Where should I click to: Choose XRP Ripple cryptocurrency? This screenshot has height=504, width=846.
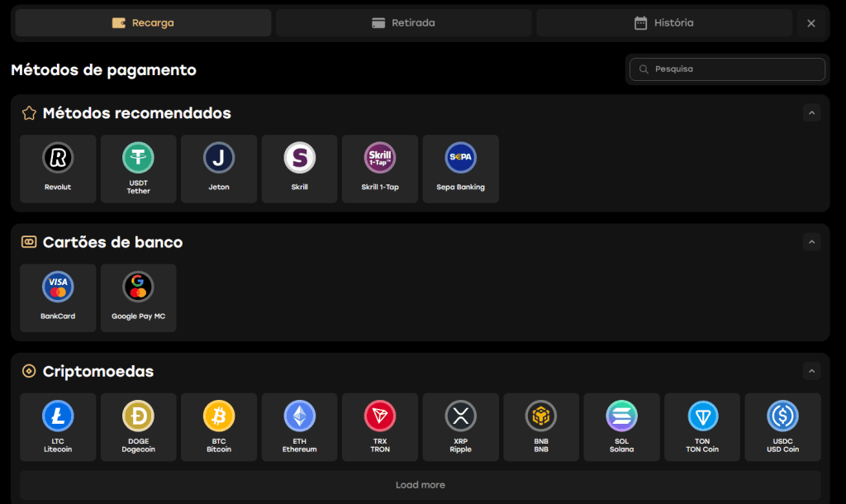pyautogui.click(x=461, y=427)
